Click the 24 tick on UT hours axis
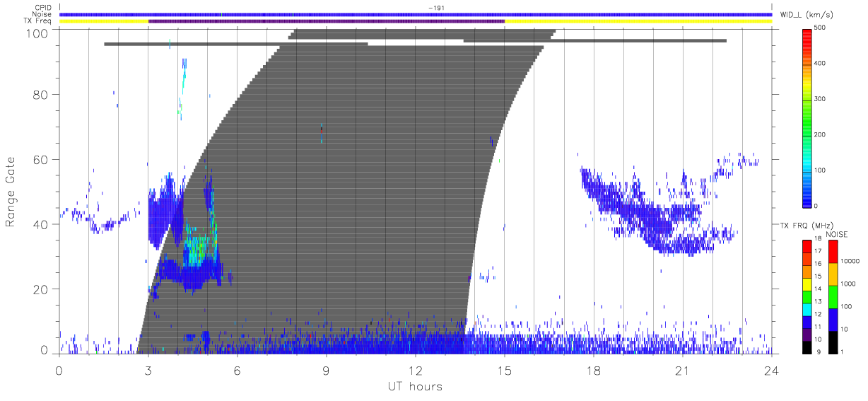Viewport: 868px width, 401px height. click(x=772, y=369)
